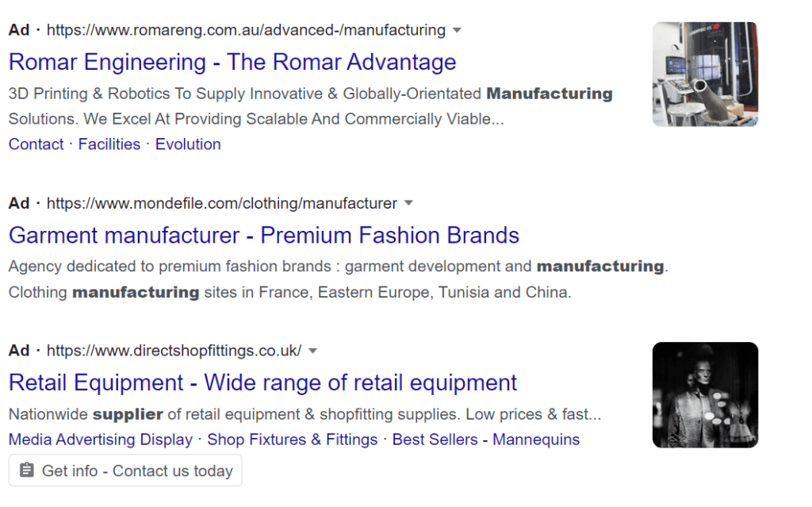Open the Evolution sitelink
The image size is (812, 507).
(188, 144)
